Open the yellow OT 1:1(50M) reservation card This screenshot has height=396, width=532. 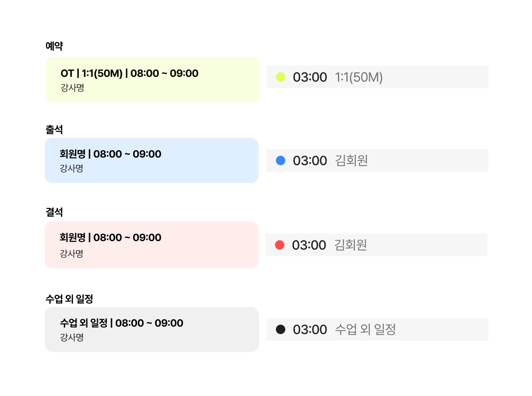tap(152, 79)
